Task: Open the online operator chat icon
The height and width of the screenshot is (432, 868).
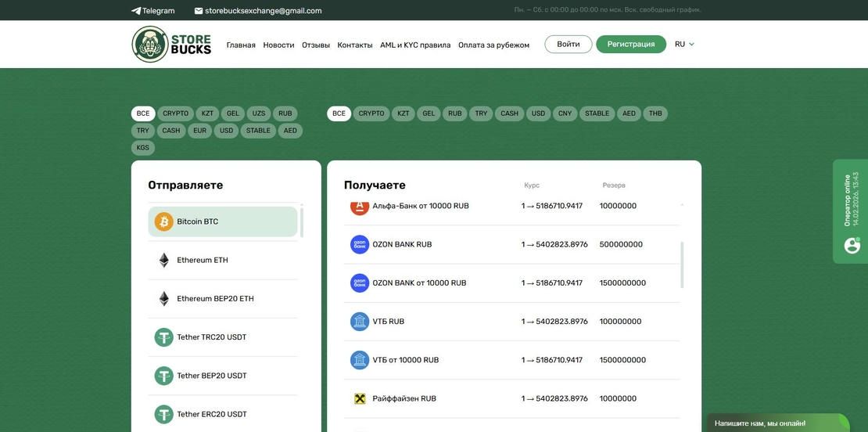Action: coord(852,246)
